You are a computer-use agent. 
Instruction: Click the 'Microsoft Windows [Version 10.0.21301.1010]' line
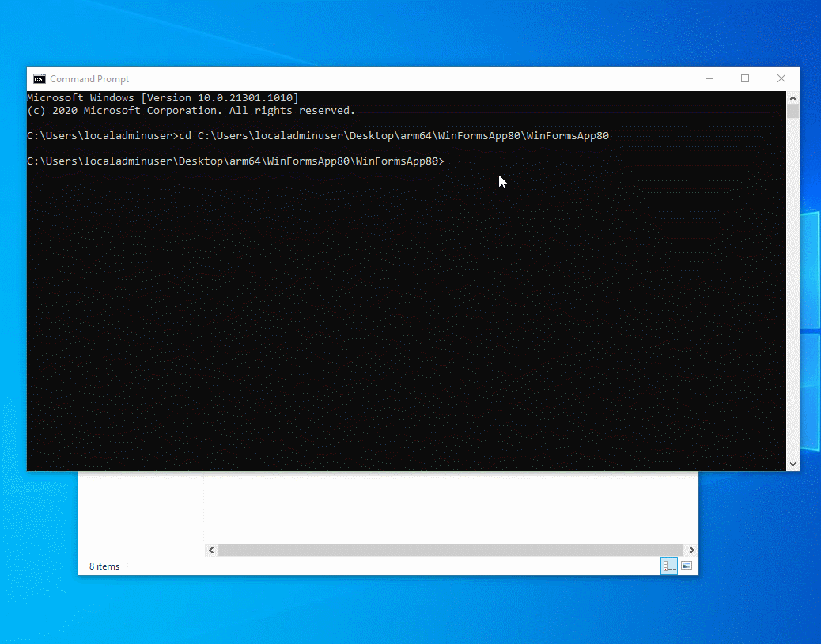[x=163, y=98]
